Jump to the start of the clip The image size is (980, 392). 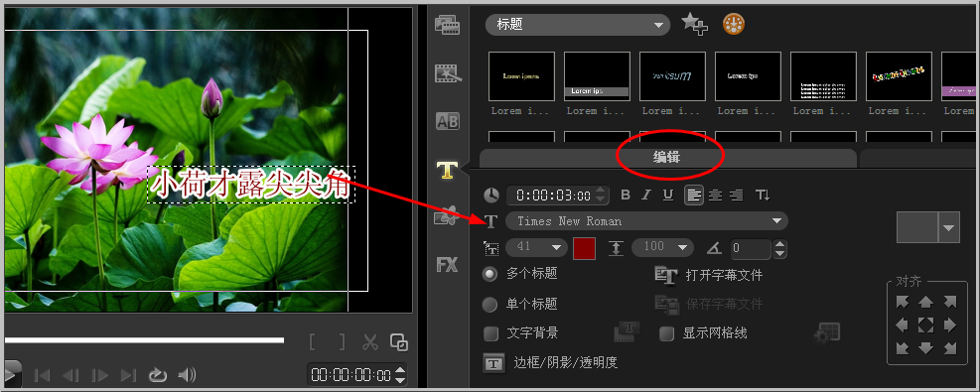[x=42, y=375]
